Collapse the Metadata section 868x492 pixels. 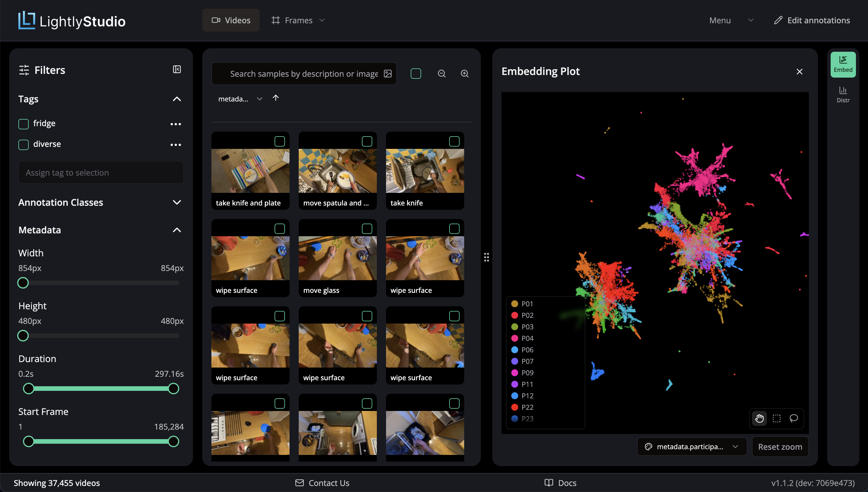pyautogui.click(x=177, y=230)
